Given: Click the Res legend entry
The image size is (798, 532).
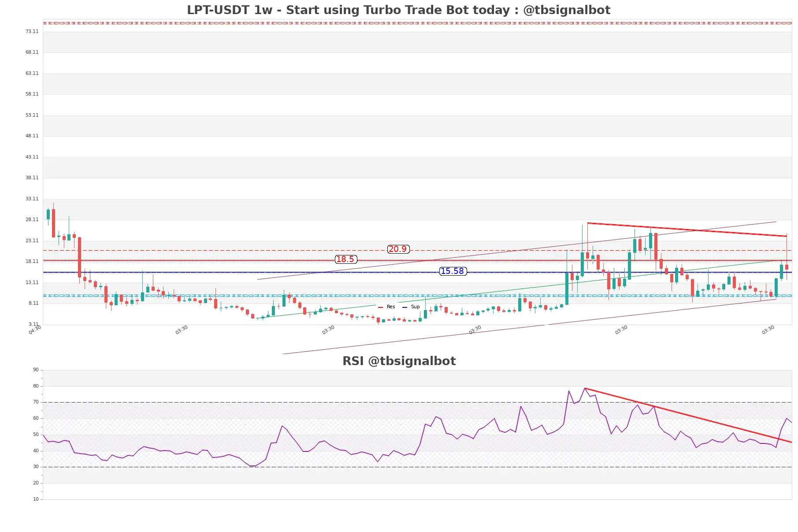Looking at the screenshot, I should [386, 307].
